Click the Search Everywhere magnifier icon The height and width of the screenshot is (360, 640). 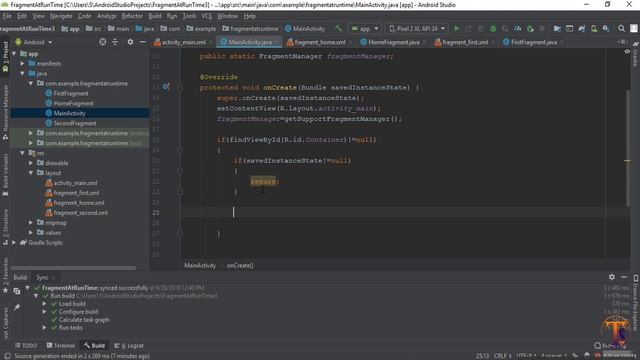tap(621, 29)
